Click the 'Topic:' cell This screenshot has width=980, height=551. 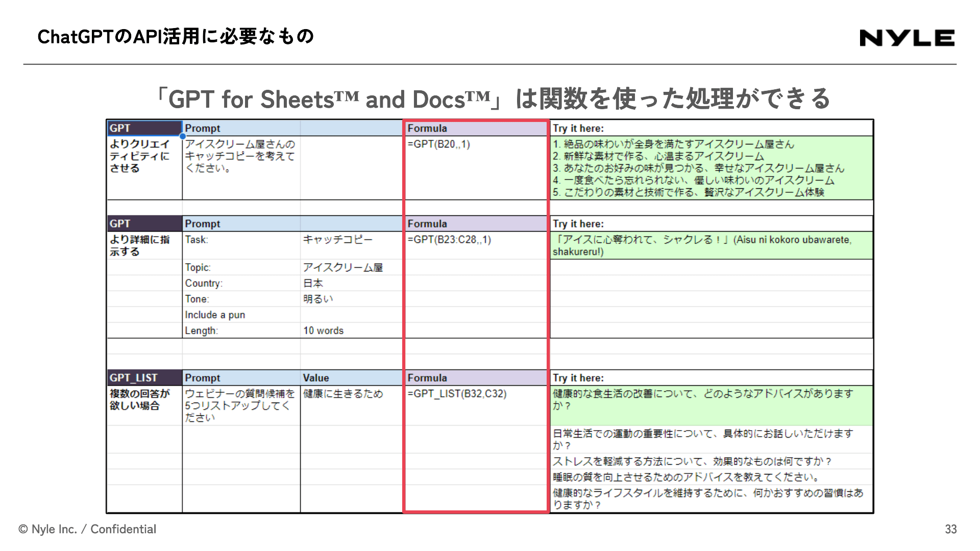click(x=241, y=267)
